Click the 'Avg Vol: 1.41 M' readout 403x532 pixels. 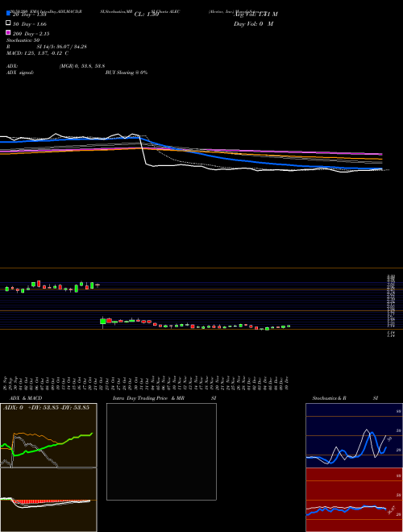[256, 15]
